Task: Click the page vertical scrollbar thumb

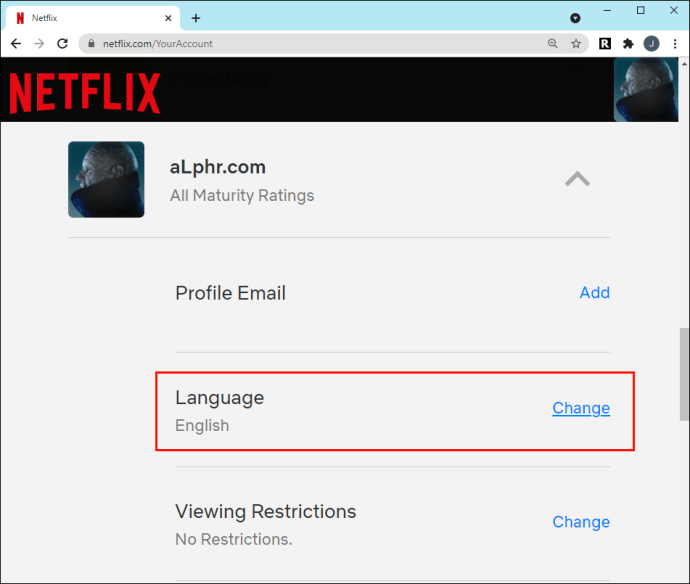Action: [x=684, y=374]
